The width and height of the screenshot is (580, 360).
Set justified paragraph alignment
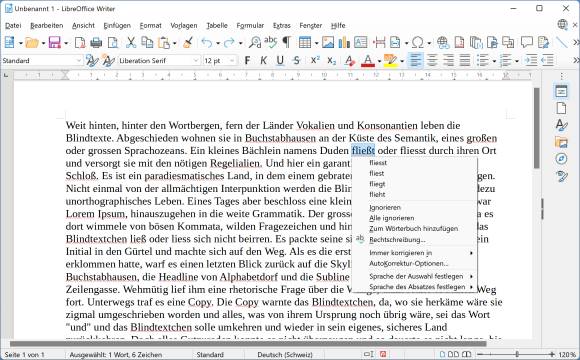465,60
